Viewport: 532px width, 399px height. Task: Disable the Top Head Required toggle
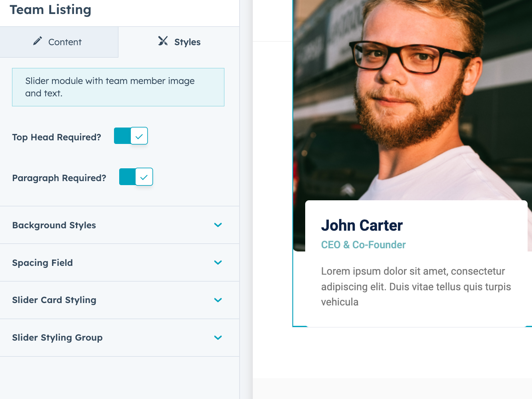click(131, 136)
